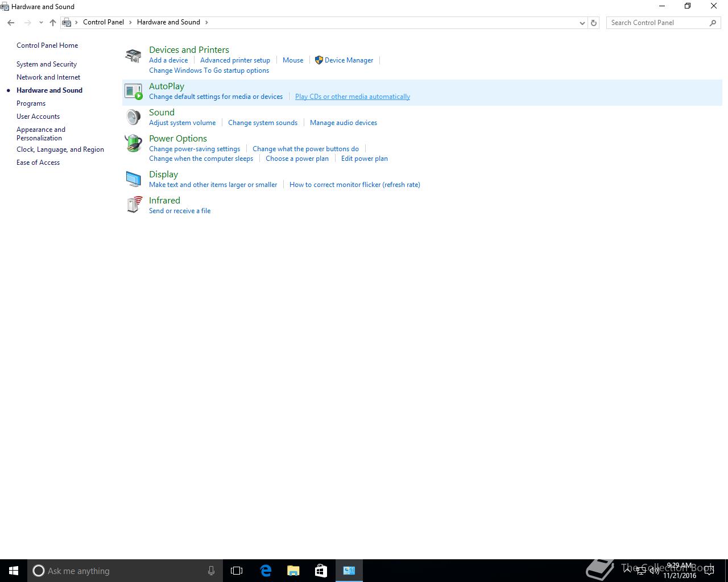Click Send or receive a file
This screenshot has width=728, height=582.
click(x=180, y=211)
